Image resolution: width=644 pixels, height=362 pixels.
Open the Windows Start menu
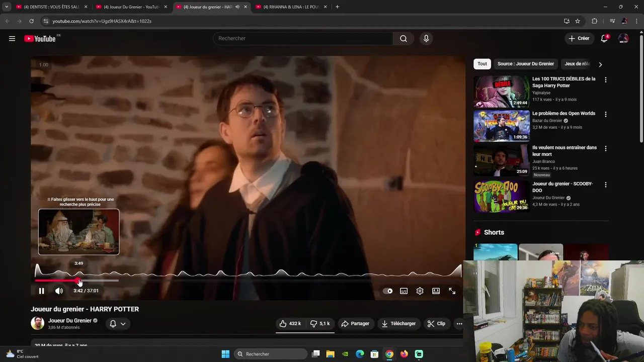pyautogui.click(x=225, y=354)
